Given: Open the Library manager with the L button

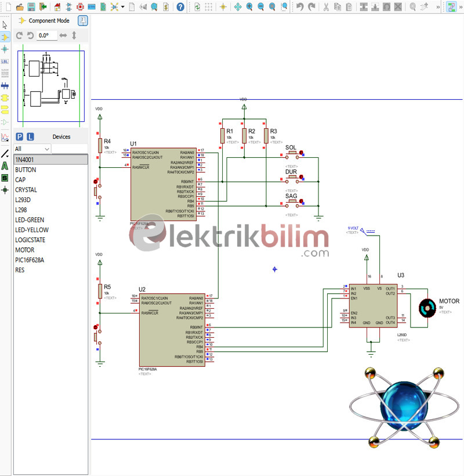Looking at the screenshot, I should pos(30,137).
